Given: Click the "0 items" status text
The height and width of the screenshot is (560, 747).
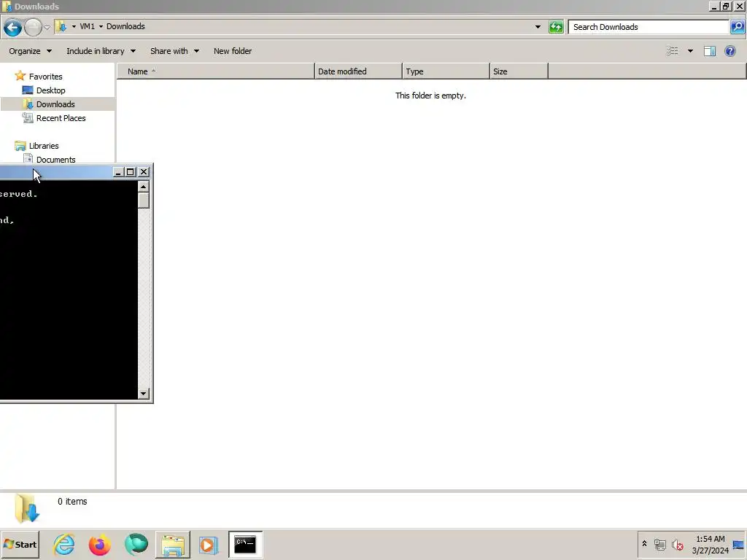Looking at the screenshot, I should click(72, 502).
